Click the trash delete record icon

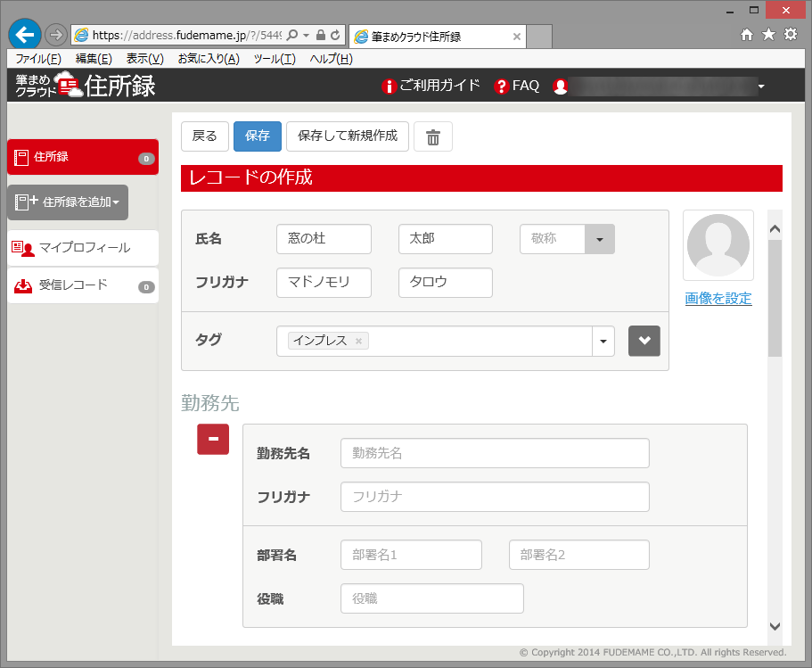(x=433, y=136)
